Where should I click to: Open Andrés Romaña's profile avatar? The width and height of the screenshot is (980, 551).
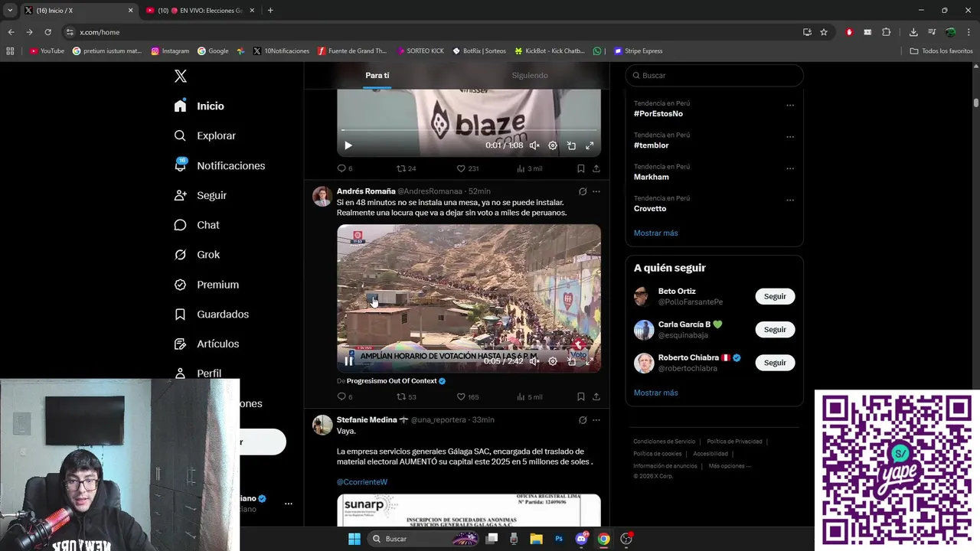click(x=322, y=196)
